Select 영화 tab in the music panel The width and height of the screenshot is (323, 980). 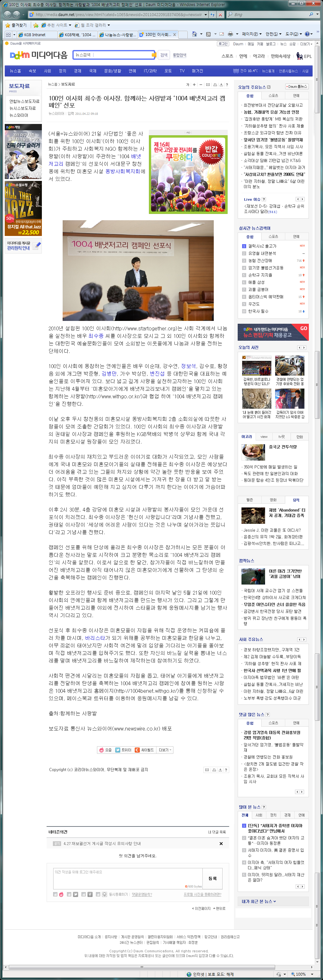coord(273,500)
